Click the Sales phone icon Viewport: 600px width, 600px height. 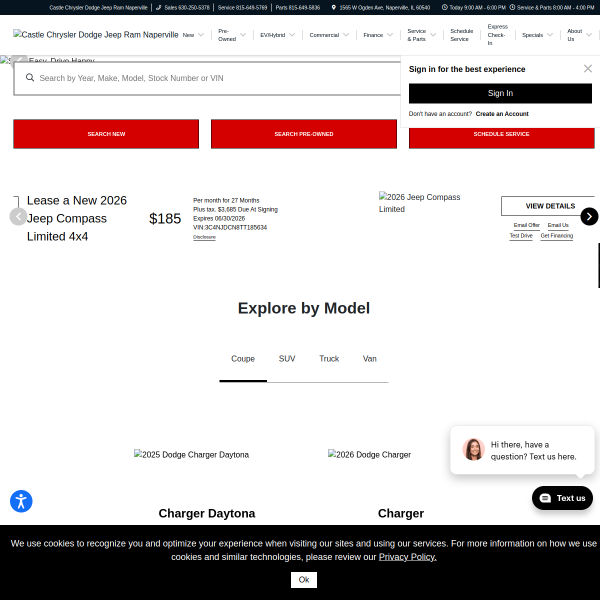pos(158,7)
